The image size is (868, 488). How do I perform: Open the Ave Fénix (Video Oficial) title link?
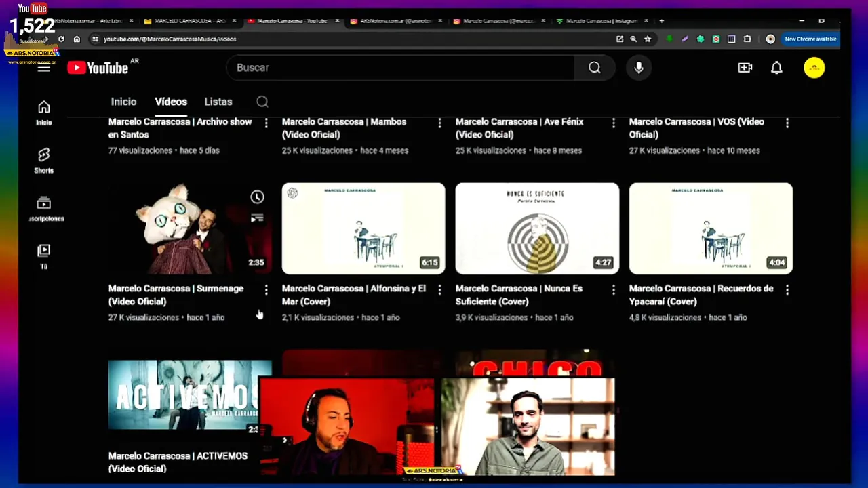point(519,128)
